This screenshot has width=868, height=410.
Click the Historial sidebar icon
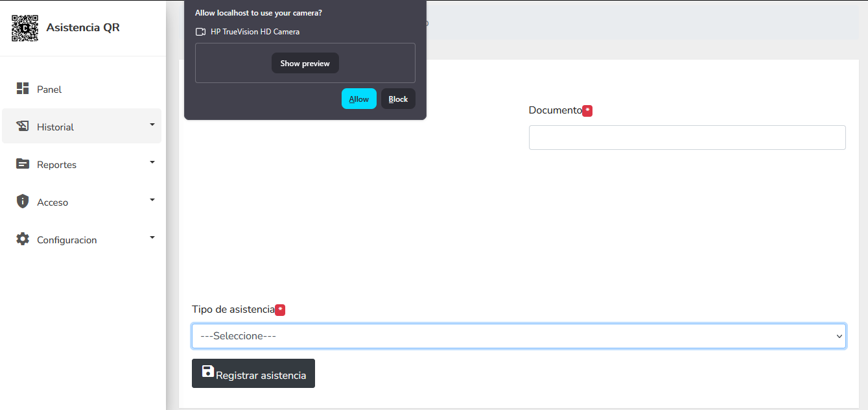[23, 127]
